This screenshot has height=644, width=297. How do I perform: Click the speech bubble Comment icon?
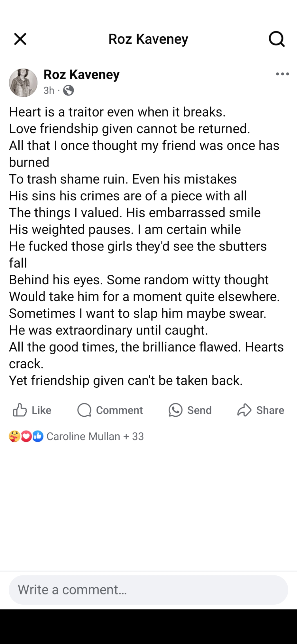(84, 410)
